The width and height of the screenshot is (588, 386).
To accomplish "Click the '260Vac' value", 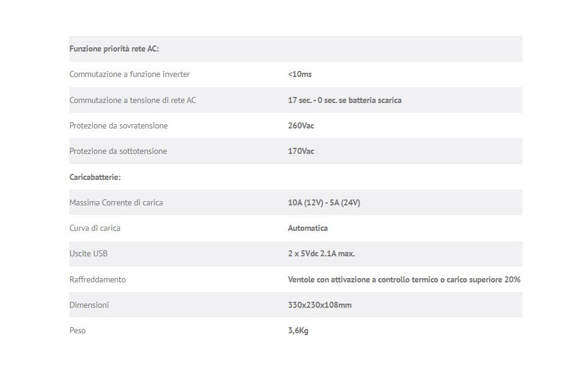I will coord(301,125).
